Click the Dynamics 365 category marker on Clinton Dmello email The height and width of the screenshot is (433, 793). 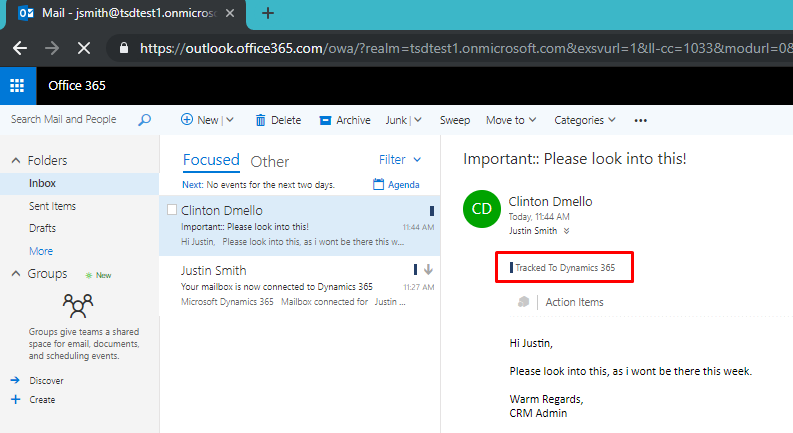(x=432, y=211)
